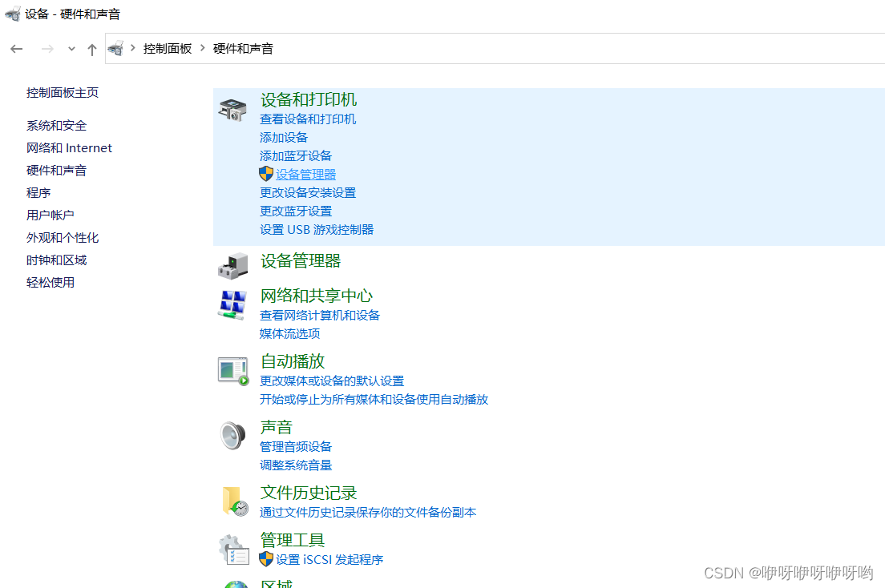Screen dimensions: 885x588
Task: Click 媒体流选项 link
Action: click(289, 334)
